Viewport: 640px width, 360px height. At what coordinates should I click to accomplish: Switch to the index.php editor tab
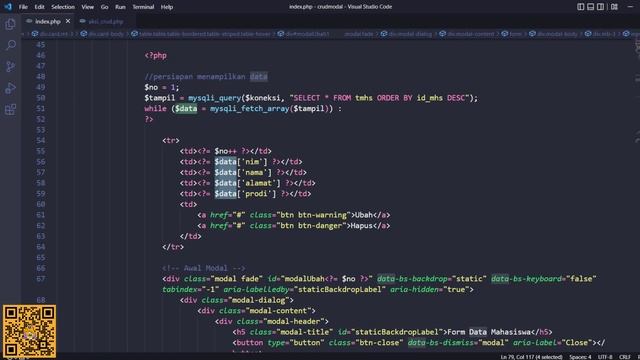coord(47,21)
